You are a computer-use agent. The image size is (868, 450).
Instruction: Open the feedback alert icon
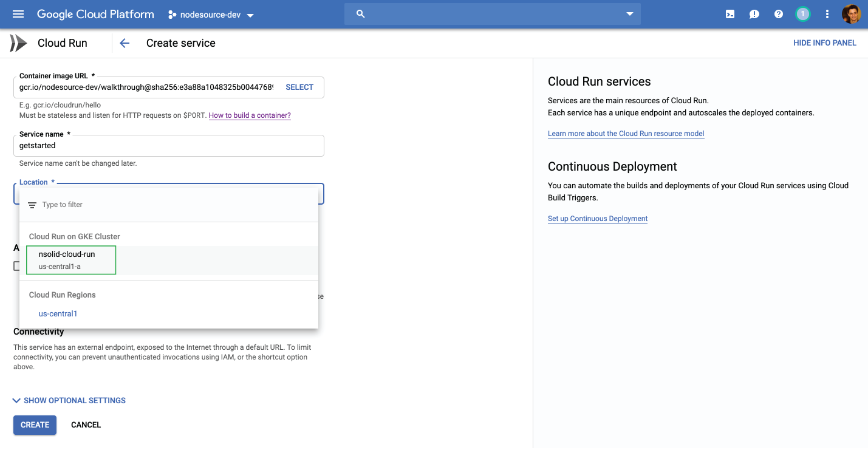click(x=754, y=14)
